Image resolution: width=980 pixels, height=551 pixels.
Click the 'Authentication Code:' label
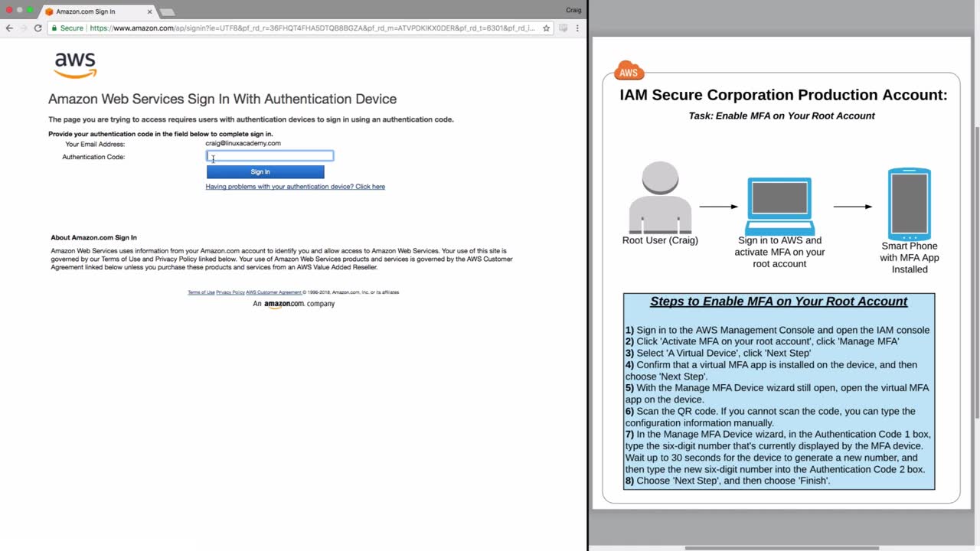point(93,157)
